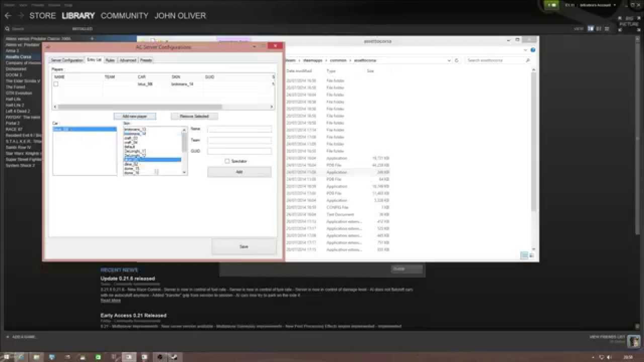Click players table right scroll arrow
The width and height of the screenshot is (644, 362).
point(272,107)
